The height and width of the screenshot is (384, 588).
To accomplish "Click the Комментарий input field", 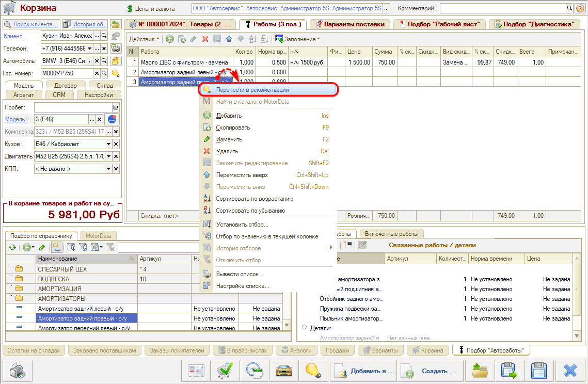I will [x=503, y=8].
